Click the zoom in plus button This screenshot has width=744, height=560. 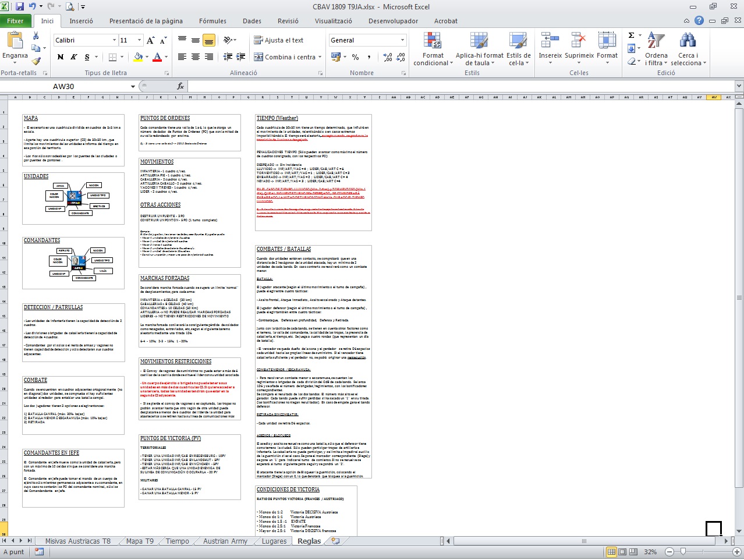734,551
